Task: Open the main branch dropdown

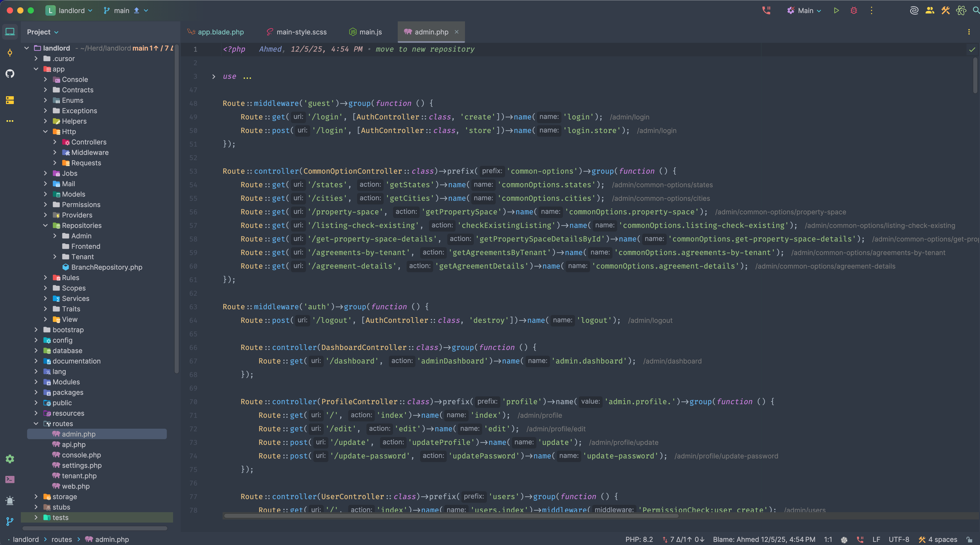Action: tap(122, 10)
